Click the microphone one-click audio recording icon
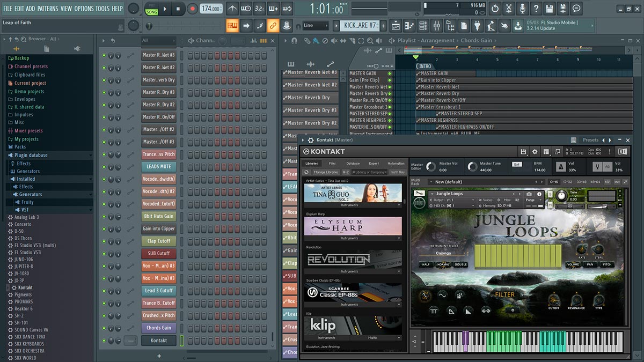The image size is (644, 362). 522,9
